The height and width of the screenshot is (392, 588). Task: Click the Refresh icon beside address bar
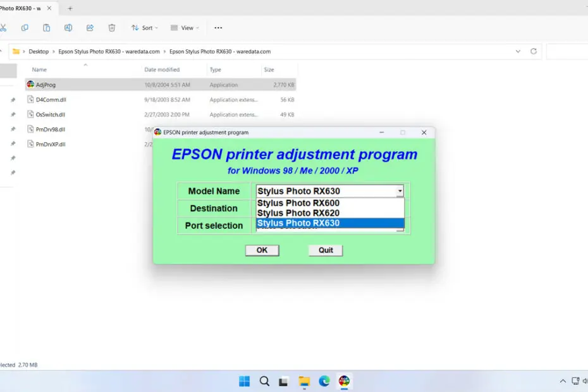click(534, 51)
